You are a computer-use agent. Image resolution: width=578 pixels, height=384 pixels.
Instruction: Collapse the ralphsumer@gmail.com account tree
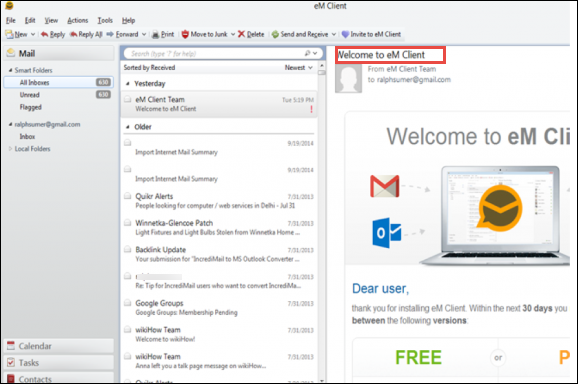pos(10,124)
